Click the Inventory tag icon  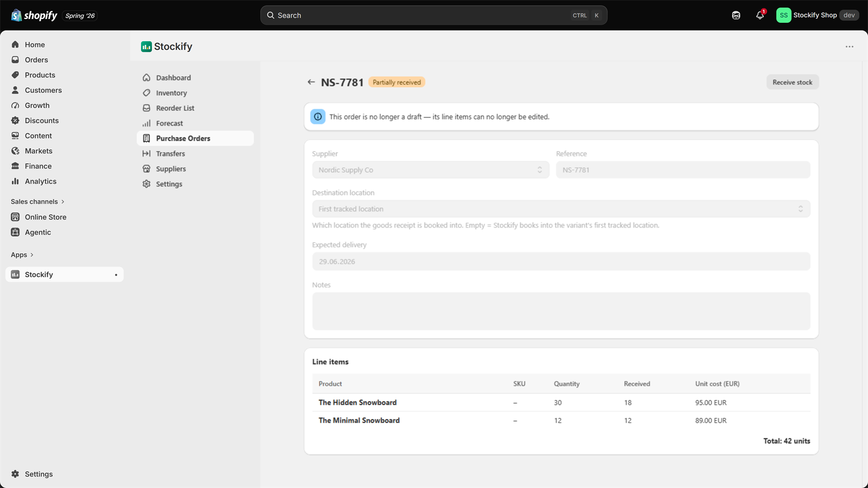point(146,93)
